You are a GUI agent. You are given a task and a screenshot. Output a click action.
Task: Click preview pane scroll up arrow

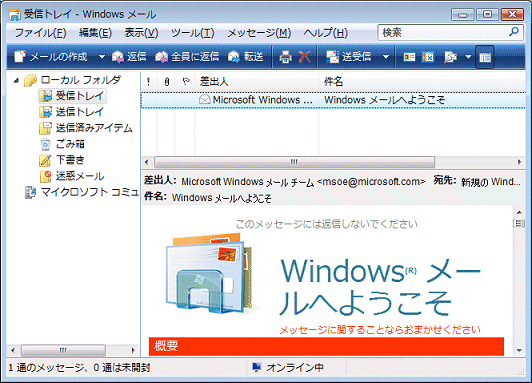click(x=519, y=212)
